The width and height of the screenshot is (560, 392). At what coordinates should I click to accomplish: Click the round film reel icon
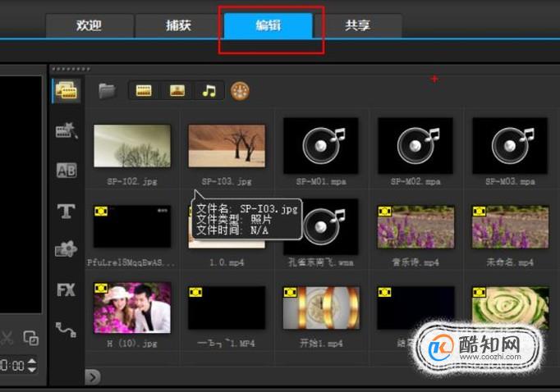240,91
